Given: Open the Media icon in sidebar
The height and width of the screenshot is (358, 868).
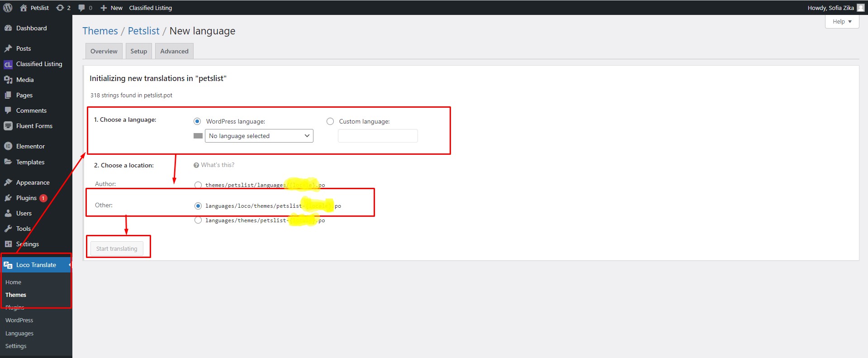Looking at the screenshot, I should [x=8, y=80].
